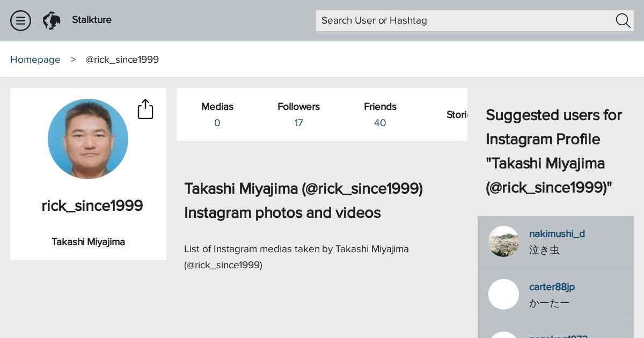Click the List of Instagram medias description
Viewport: 644px width, 338px height.
(296, 257)
